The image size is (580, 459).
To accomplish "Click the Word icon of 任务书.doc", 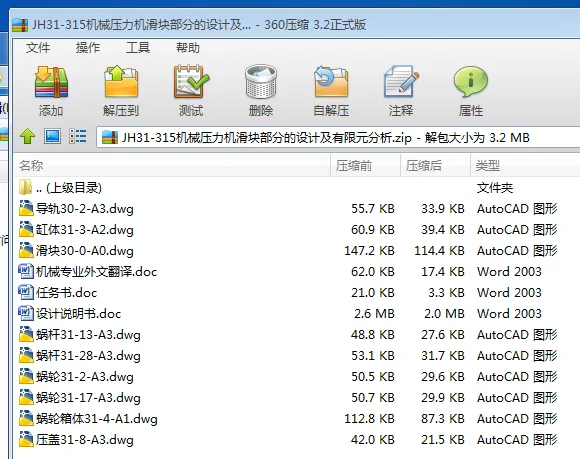I will [x=26, y=293].
